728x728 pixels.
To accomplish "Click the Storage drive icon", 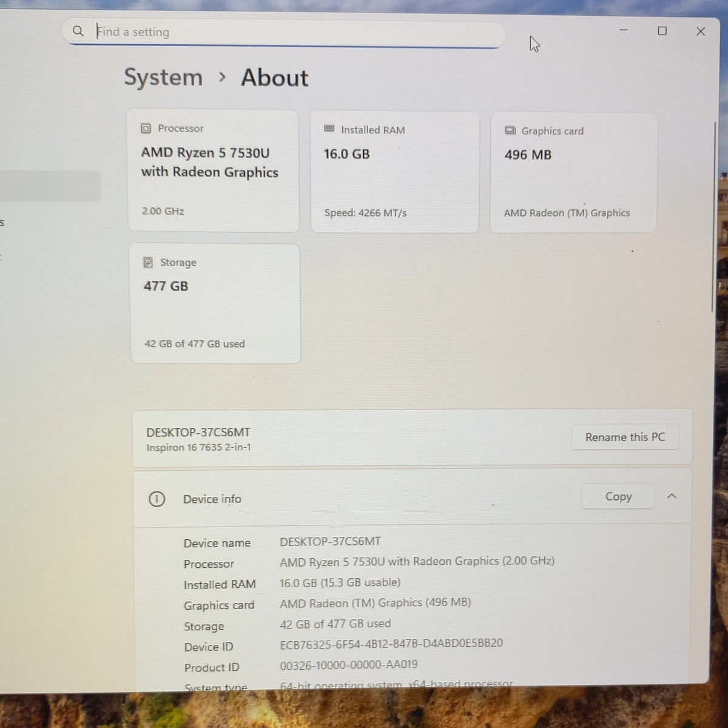I will point(148,262).
